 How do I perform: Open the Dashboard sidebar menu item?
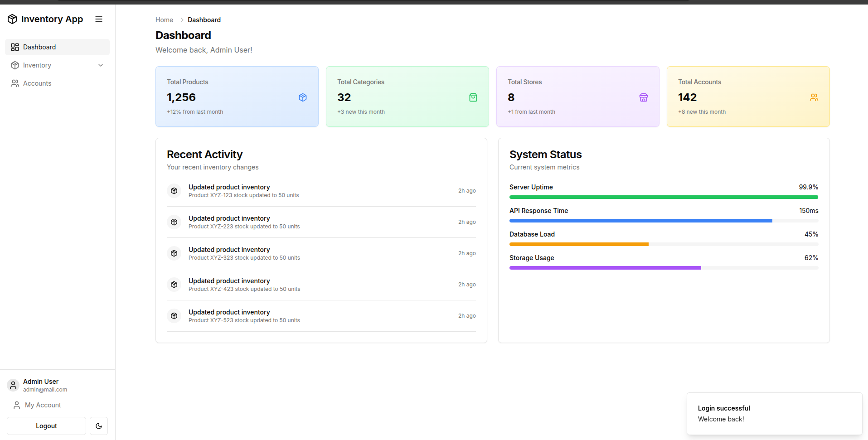click(x=57, y=47)
